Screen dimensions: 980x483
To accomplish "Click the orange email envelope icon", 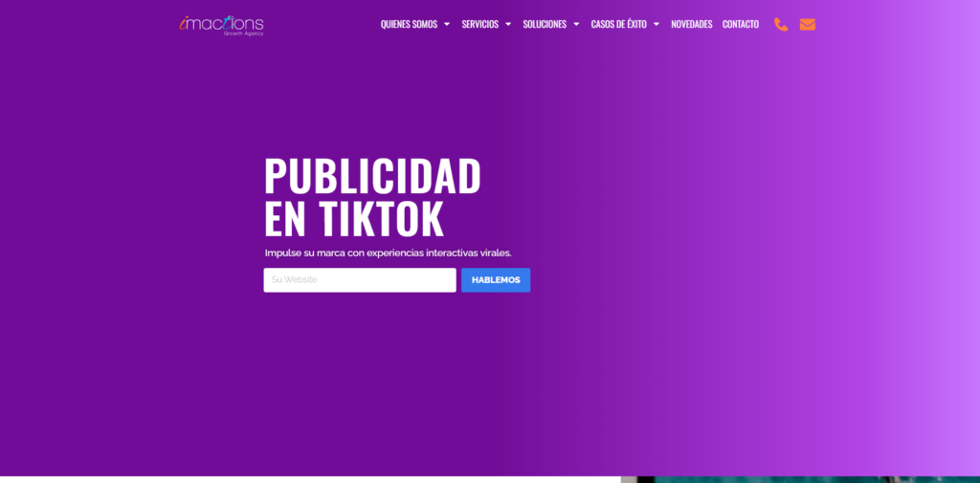I will [x=808, y=25].
